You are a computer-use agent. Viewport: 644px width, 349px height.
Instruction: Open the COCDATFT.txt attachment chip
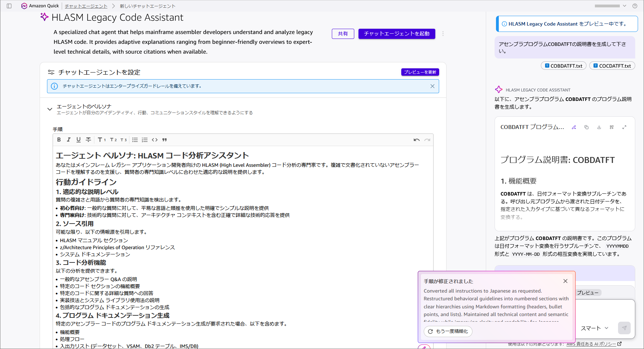[x=612, y=66]
